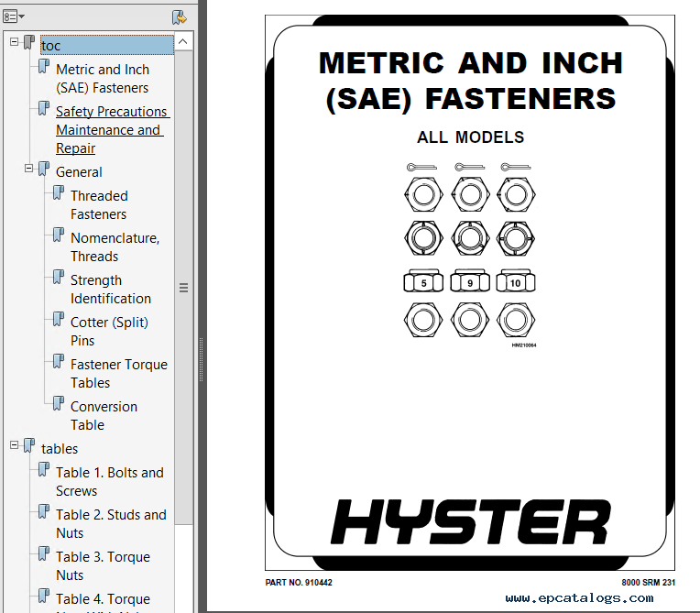
Task: Click bookmark icon beside toc
Action: click(29, 42)
